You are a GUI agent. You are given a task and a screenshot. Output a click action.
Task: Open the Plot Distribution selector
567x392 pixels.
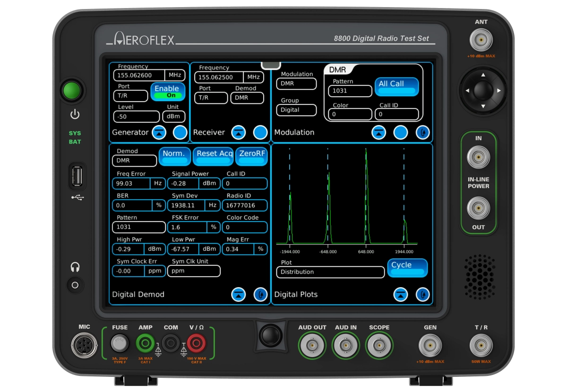point(330,272)
